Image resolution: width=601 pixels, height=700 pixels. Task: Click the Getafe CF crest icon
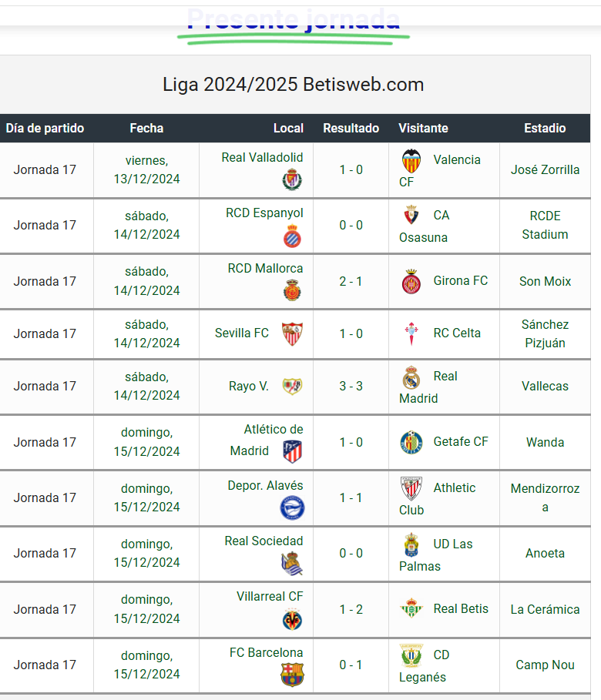411,442
